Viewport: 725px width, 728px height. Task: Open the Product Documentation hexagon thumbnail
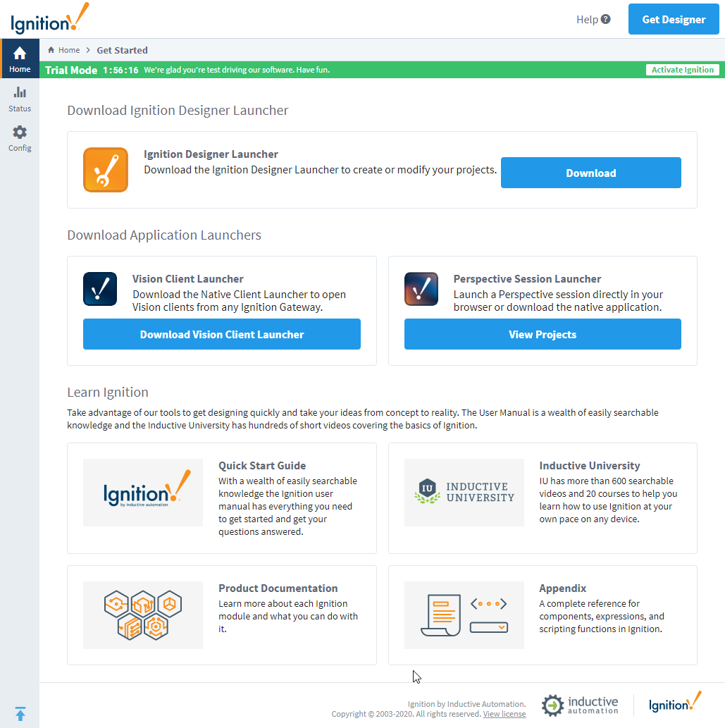(x=143, y=615)
